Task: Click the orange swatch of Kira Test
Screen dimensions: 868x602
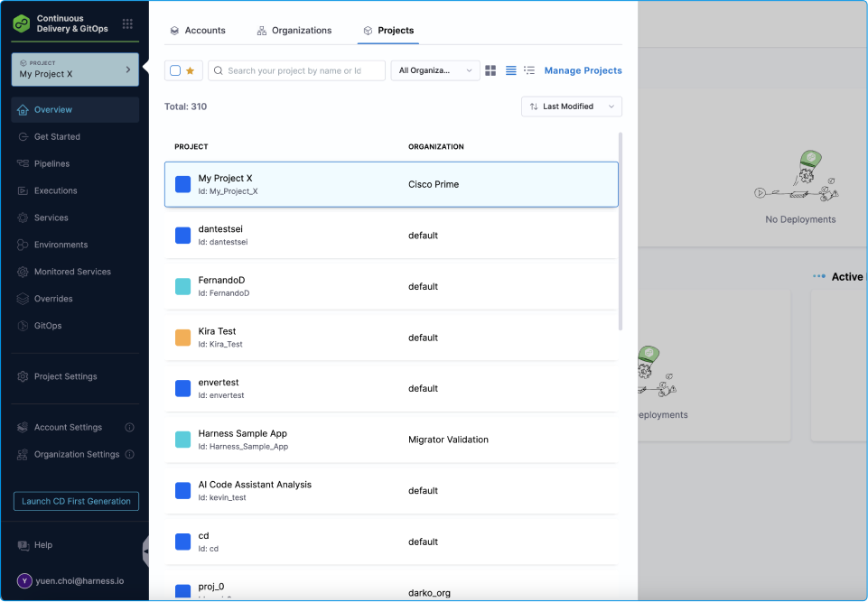Action: pos(183,338)
